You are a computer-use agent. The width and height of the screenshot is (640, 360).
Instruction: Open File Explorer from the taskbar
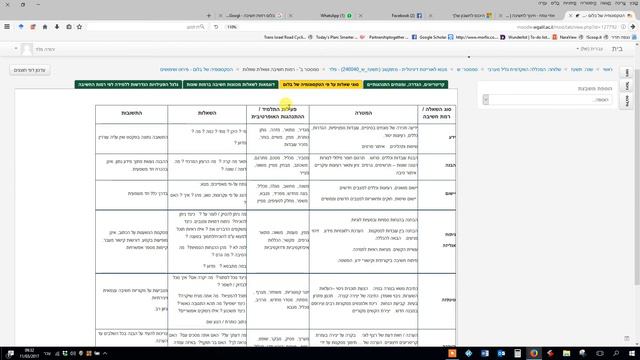[567, 353]
